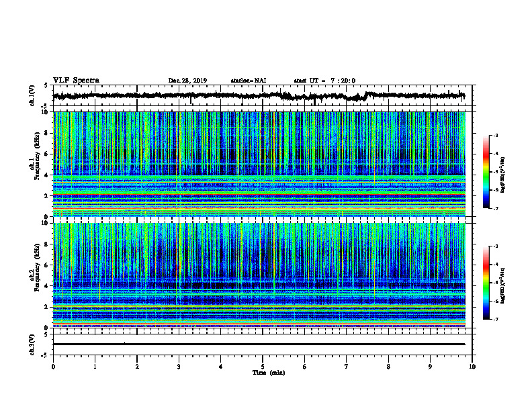Click the "VLF Spectra" plot title
This screenshot has width=532, height=411.
click(76, 81)
